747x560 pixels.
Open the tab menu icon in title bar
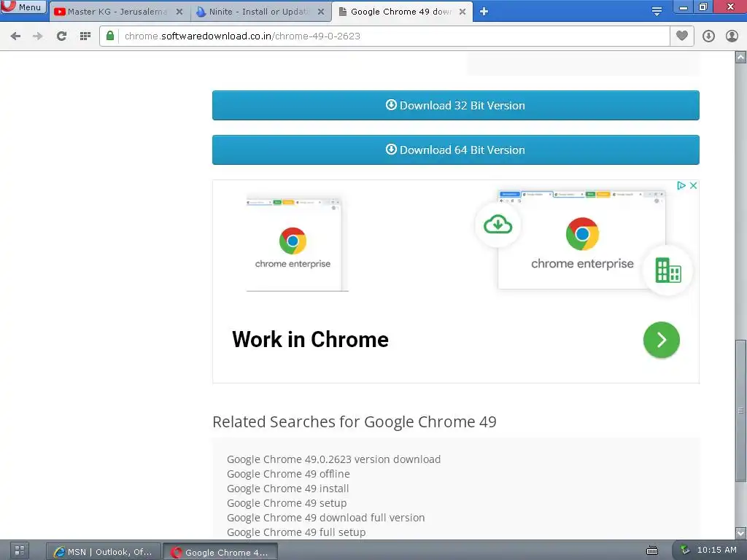(x=657, y=12)
